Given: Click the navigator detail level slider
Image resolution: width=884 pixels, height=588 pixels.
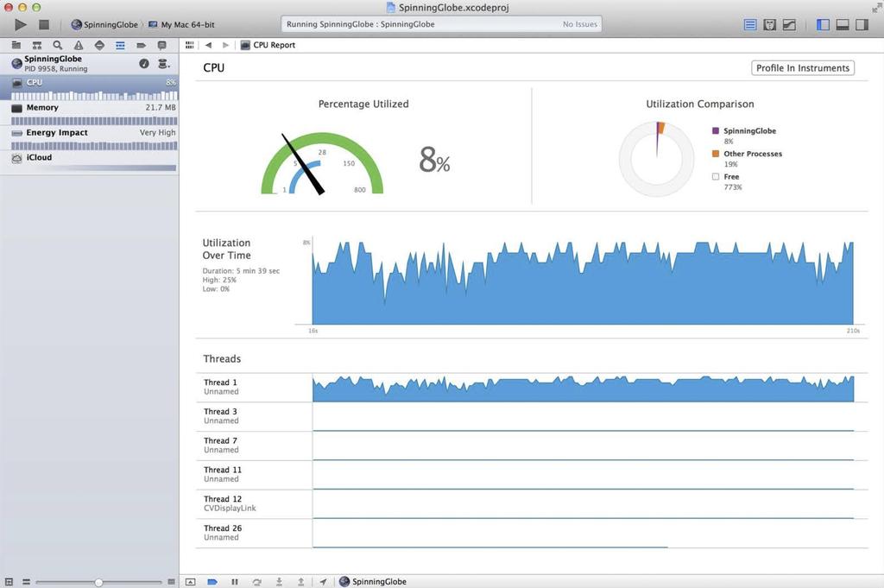Looking at the screenshot, I should 98,582.
